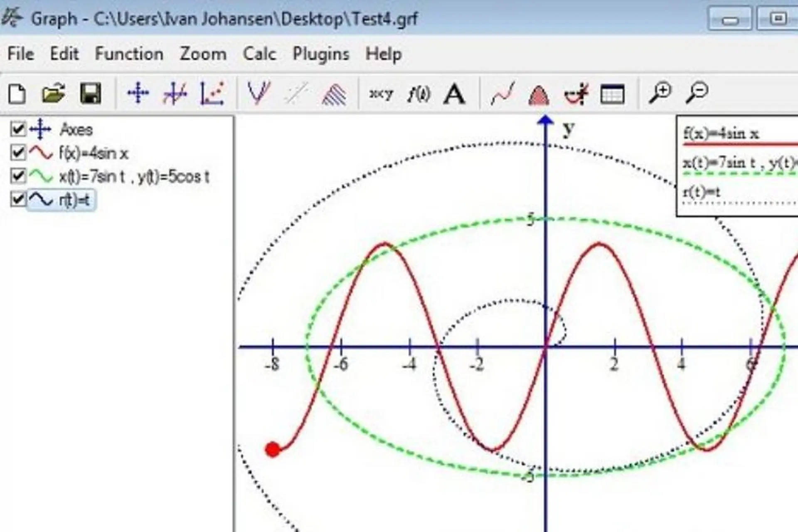Open the Function menu
Image resolution: width=798 pixels, height=532 pixels.
click(x=129, y=54)
